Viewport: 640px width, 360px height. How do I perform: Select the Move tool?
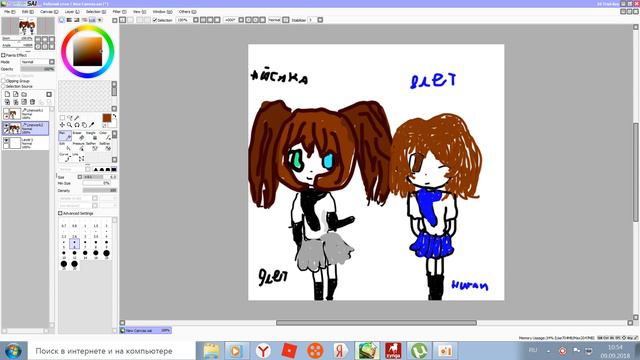[x=62, y=124]
